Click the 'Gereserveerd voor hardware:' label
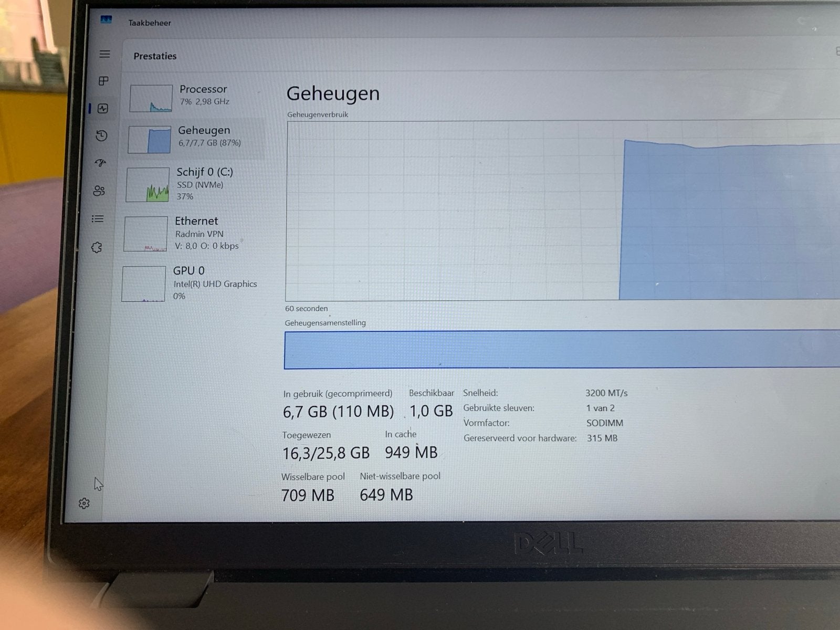The width and height of the screenshot is (840, 630). pyautogui.click(x=520, y=438)
